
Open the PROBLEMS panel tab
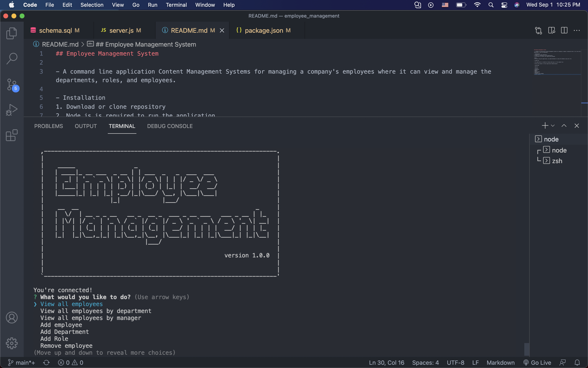49,126
